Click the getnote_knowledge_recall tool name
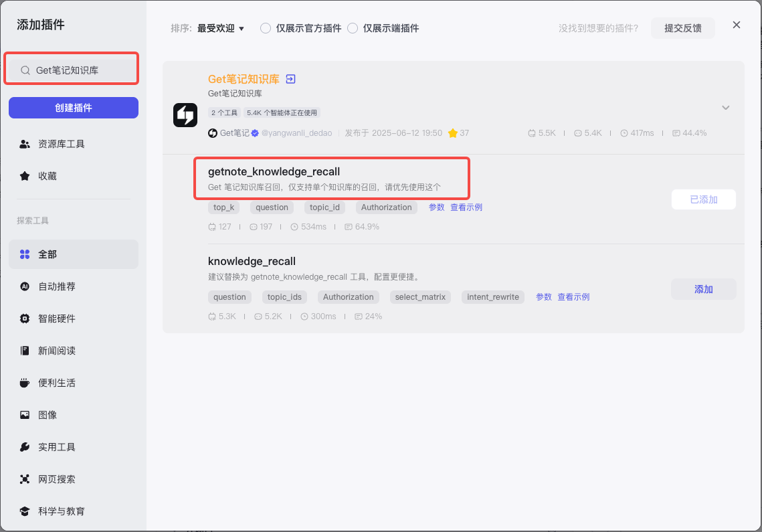The image size is (762, 532). point(274,172)
